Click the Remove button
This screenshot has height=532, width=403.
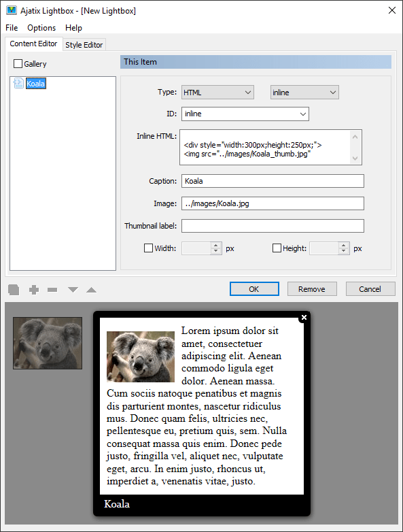click(x=312, y=288)
